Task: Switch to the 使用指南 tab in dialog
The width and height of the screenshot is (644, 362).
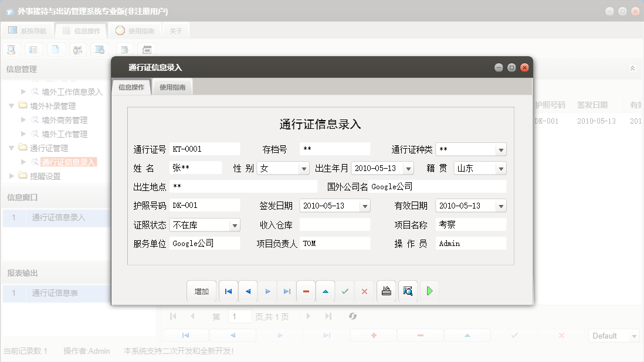Action: (172, 87)
